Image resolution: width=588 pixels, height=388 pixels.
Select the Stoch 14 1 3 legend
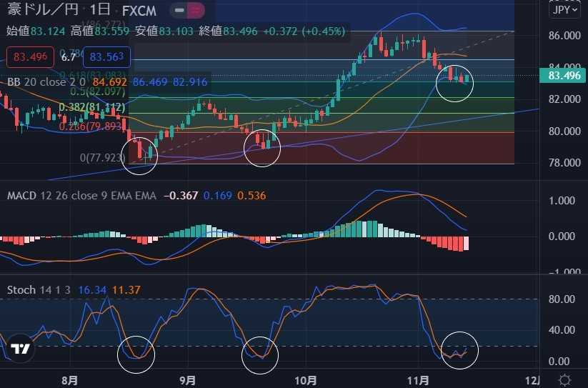39,290
